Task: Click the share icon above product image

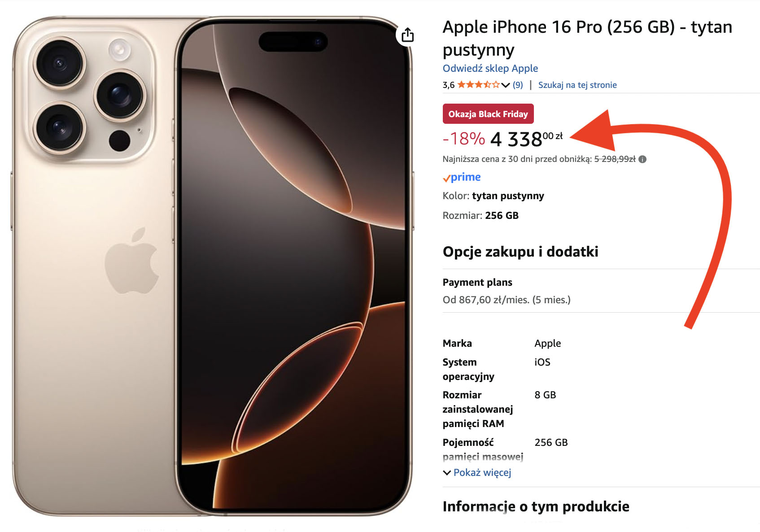Action: click(407, 35)
